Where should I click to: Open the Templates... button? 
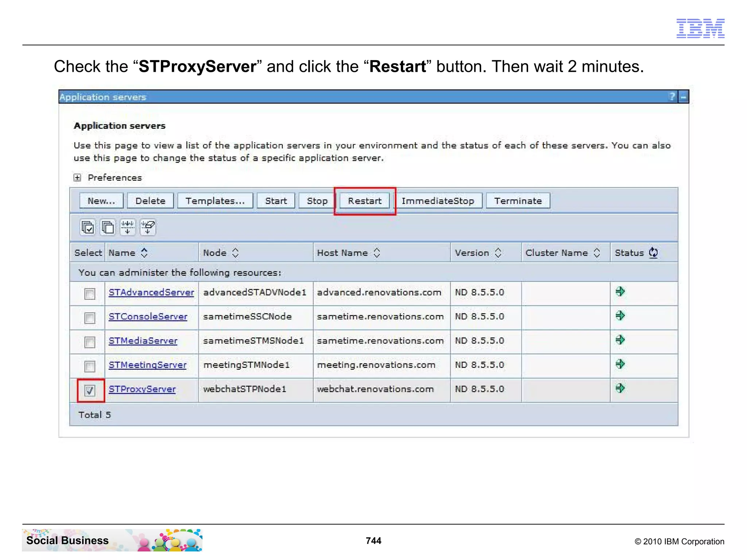coord(215,201)
